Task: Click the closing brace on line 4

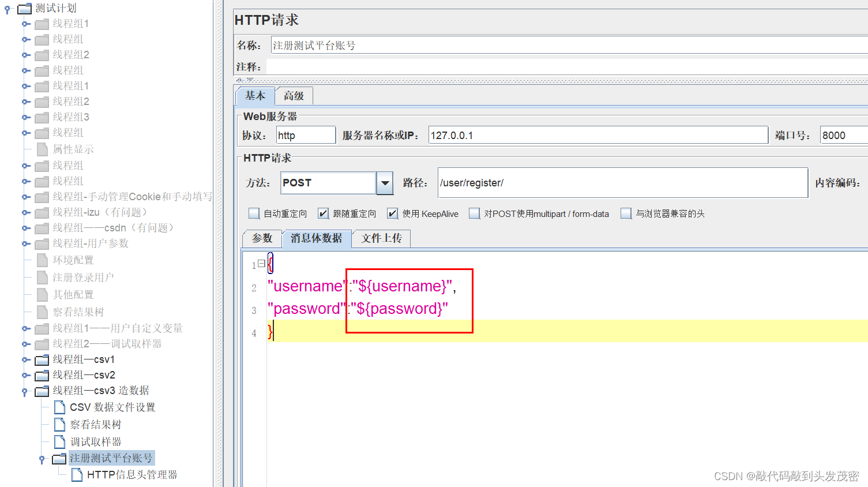Action: tap(270, 332)
